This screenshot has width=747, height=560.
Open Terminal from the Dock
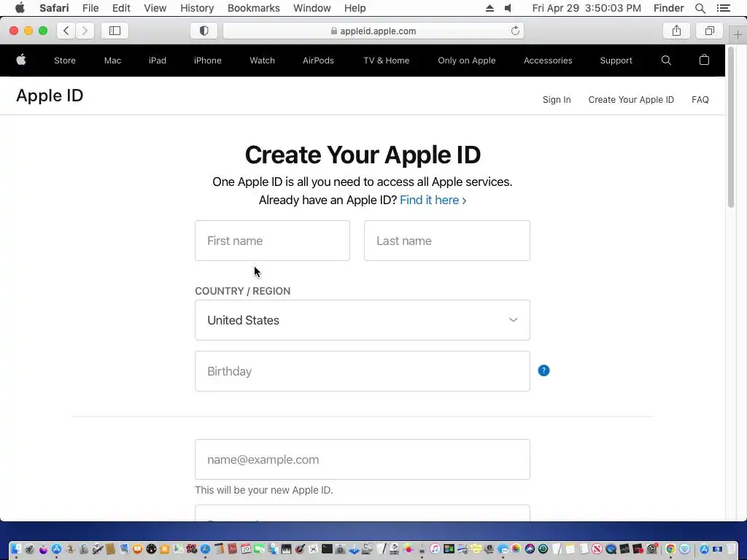pyautogui.click(x=327, y=549)
